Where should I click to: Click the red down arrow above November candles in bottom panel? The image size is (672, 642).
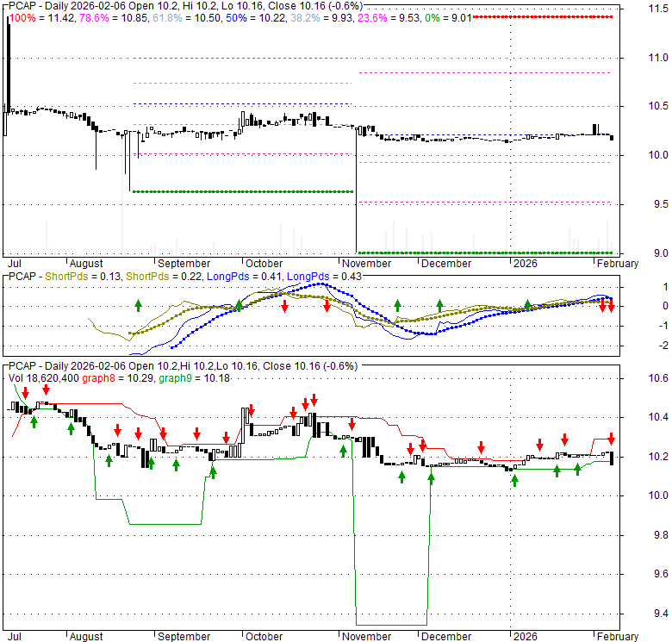tap(352, 424)
